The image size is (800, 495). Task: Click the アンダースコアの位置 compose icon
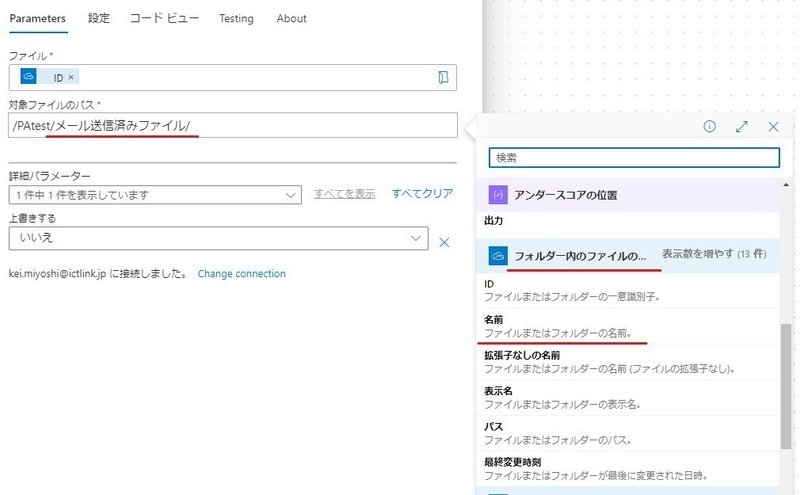pos(498,195)
